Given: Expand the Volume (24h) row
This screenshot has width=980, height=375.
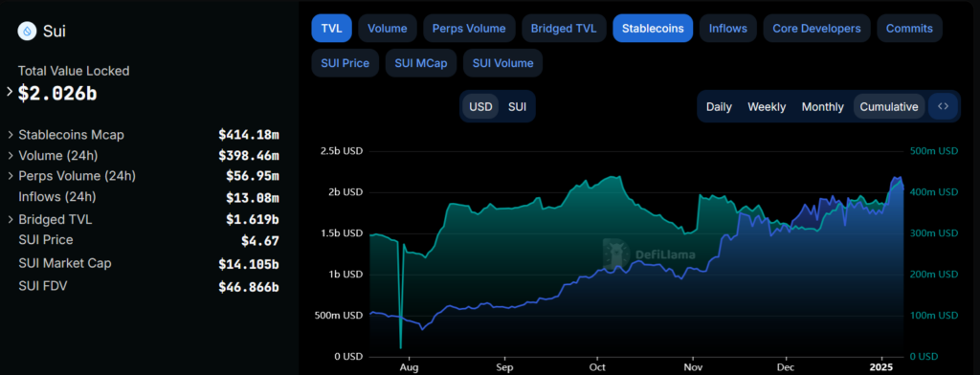Looking at the screenshot, I should (11, 155).
